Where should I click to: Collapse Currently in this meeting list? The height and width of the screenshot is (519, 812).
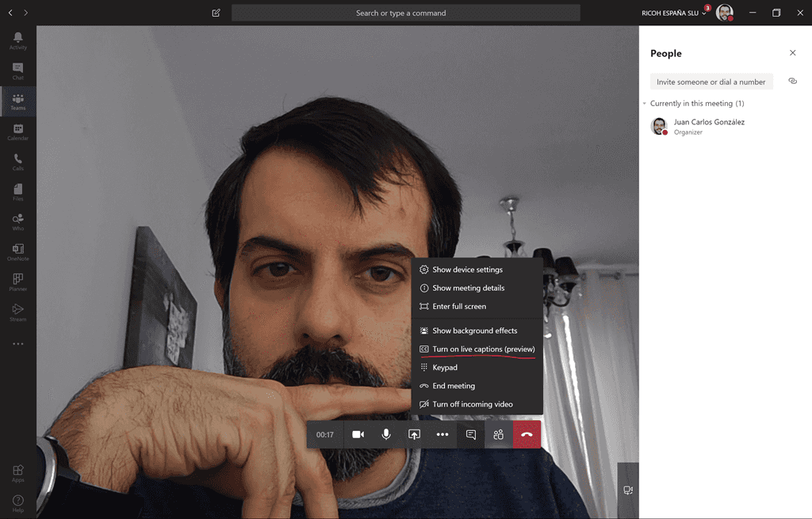644,104
